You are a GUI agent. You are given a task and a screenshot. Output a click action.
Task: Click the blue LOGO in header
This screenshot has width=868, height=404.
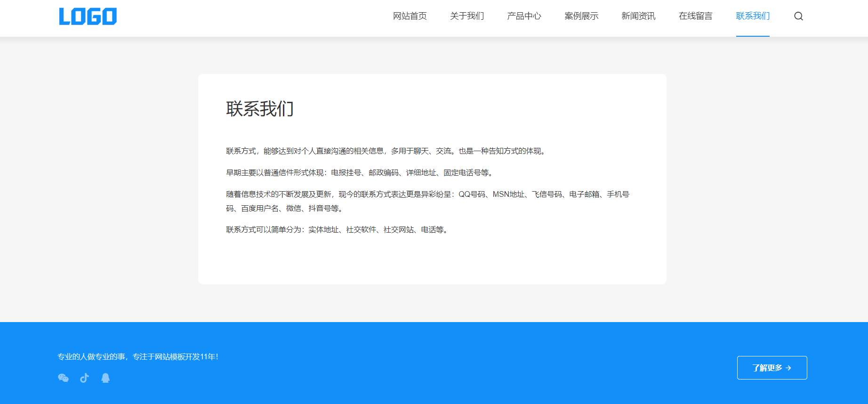coord(88,16)
